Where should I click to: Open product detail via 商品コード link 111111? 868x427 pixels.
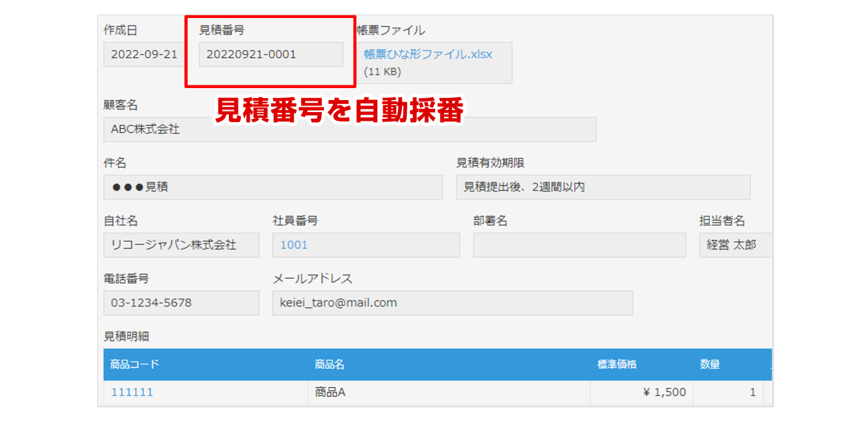tap(132, 392)
